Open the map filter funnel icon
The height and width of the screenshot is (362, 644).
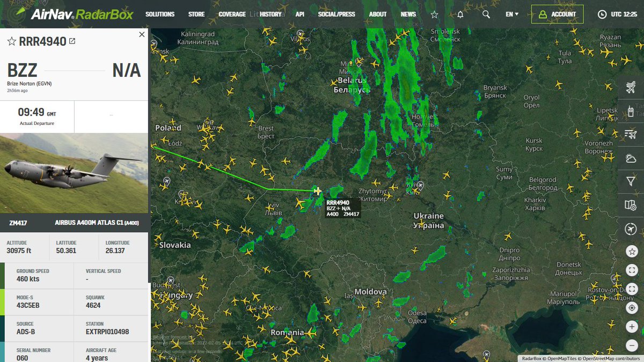click(631, 181)
